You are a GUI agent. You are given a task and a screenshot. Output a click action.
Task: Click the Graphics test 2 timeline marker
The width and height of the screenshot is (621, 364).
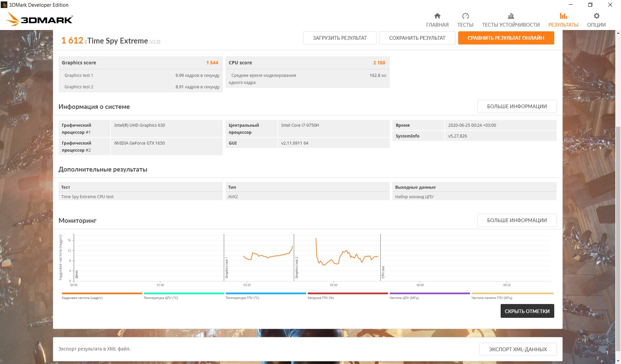point(297,268)
